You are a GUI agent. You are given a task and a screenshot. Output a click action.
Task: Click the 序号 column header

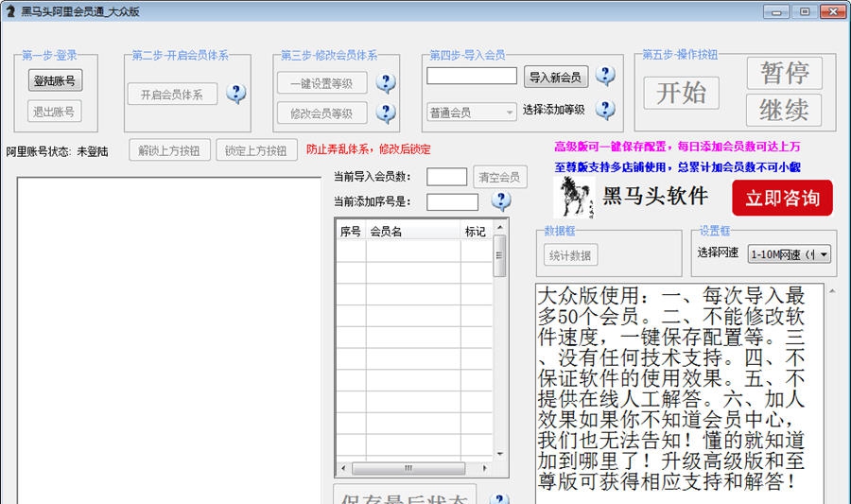pyautogui.click(x=351, y=232)
